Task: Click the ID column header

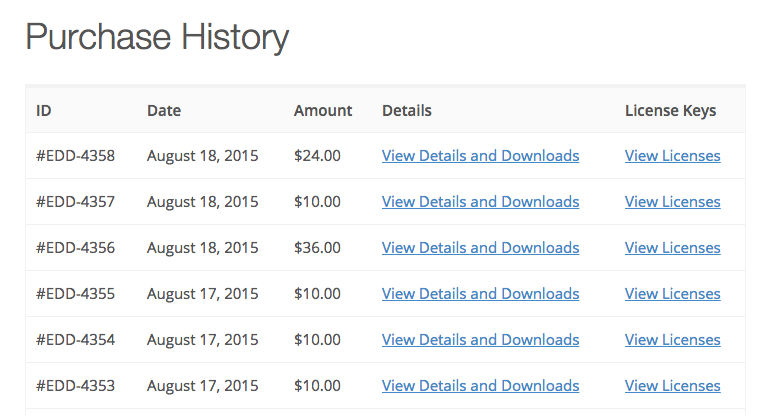Action: tap(44, 111)
